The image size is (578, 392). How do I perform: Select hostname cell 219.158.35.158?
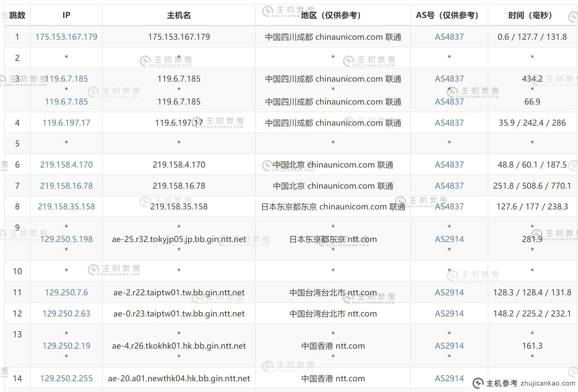point(179,207)
